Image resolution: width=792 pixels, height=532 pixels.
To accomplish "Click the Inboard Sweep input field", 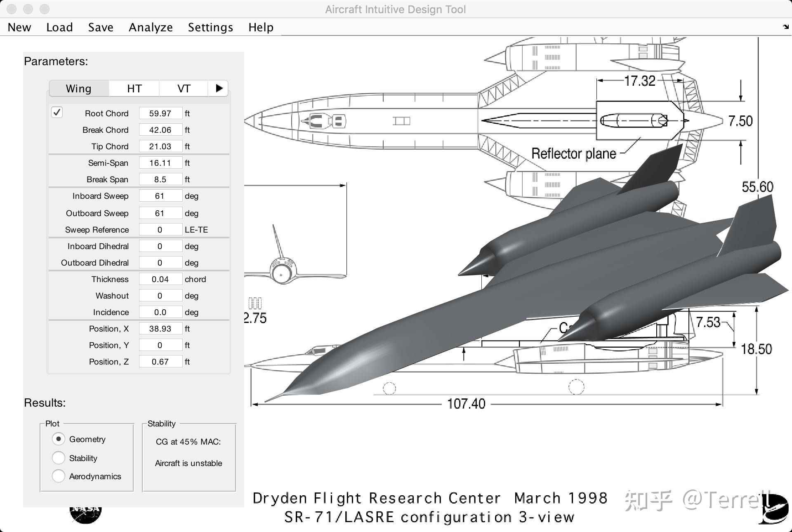I will coord(160,196).
